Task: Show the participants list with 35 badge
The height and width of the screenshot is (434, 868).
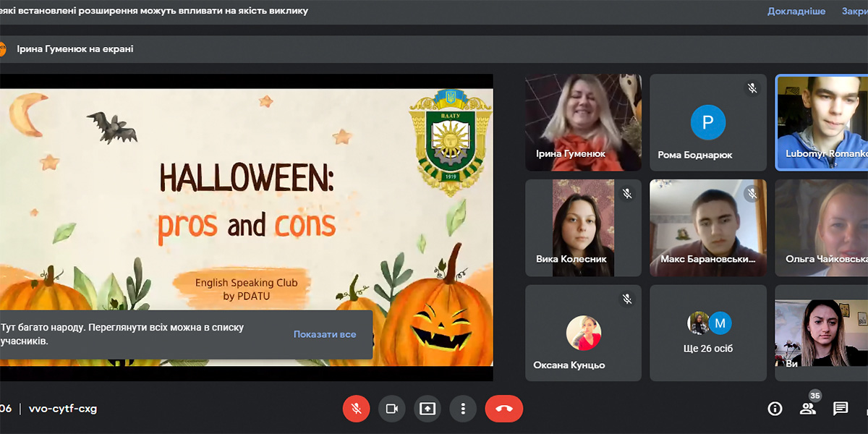Action: pos(807,409)
